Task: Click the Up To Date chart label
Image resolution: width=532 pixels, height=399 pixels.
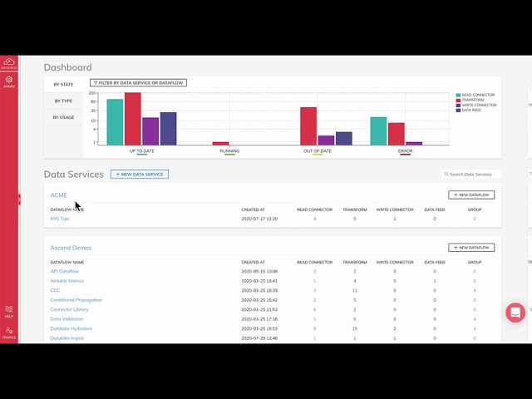Action: tap(142, 151)
